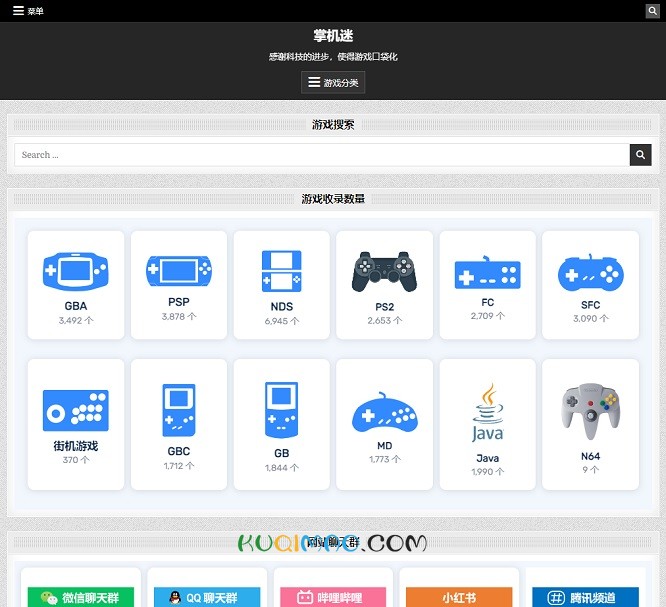The height and width of the screenshot is (607, 666).
Task: Select the NDS dual-screen icon
Action: click(282, 271)
